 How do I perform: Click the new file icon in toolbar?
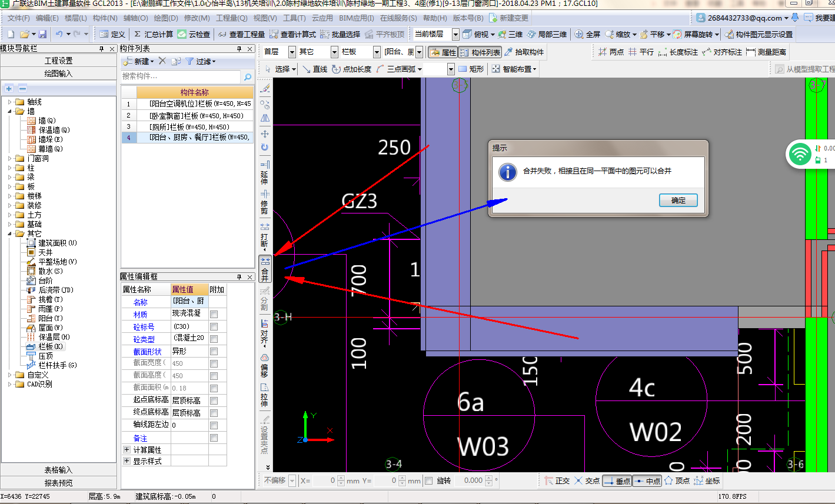[x=11, y=34]
